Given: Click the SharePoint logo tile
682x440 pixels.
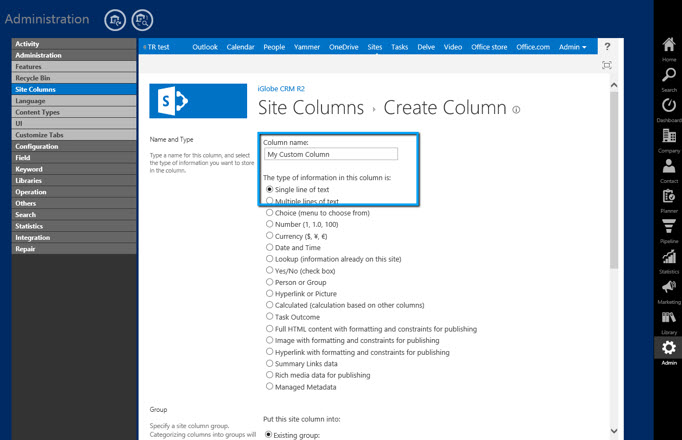Looking at the screenshot, I should point(198,101).
